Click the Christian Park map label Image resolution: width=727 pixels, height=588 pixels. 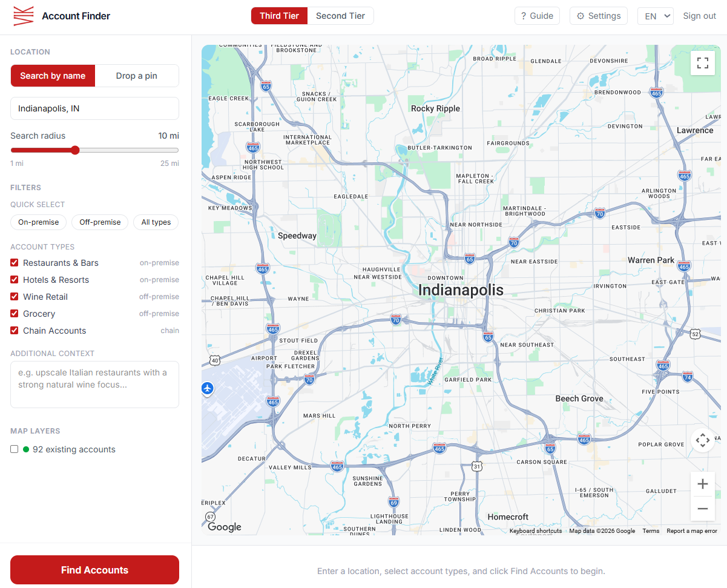point(559,311)
